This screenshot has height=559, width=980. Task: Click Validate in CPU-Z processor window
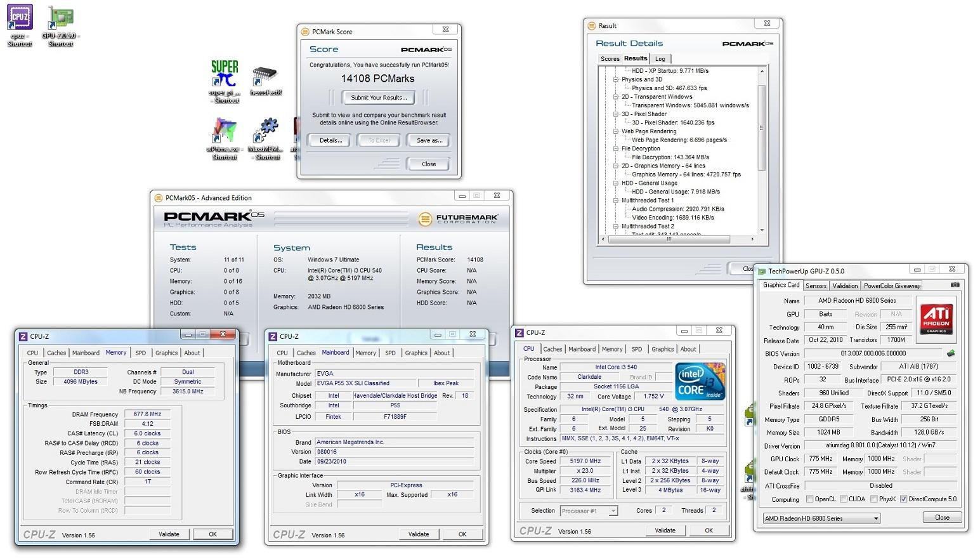point(665,530)
